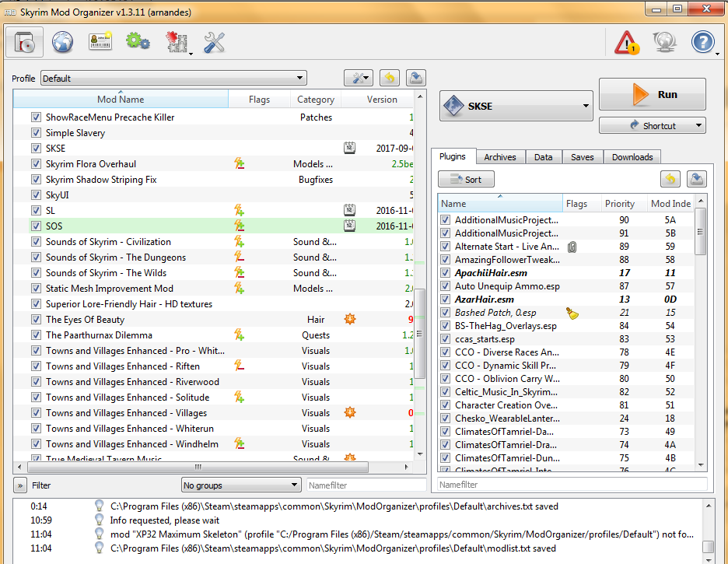Click the mod list vertical scrollbar thumb

(x=420, y=333)
